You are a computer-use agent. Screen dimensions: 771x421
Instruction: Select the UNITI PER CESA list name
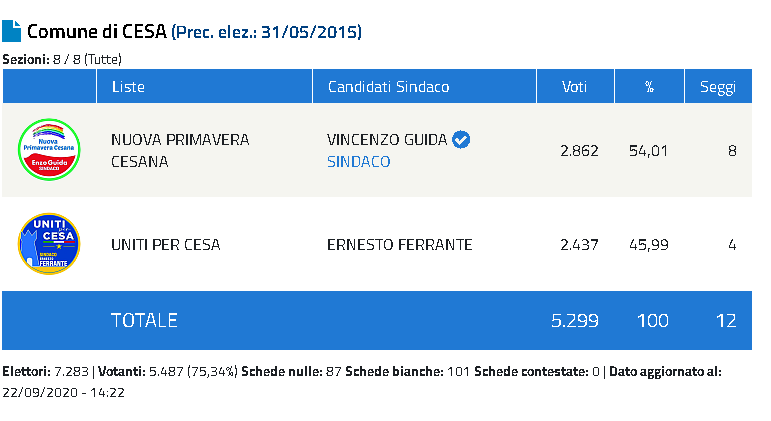[166, 244]
